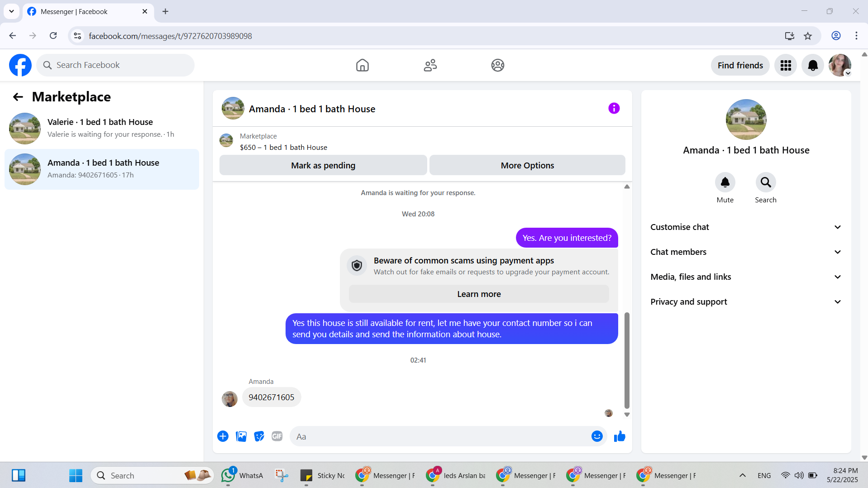Open the Valerie 1 bed 1 bath House conversation
Viewport: 868px width, 488px height.
(102, 129)
